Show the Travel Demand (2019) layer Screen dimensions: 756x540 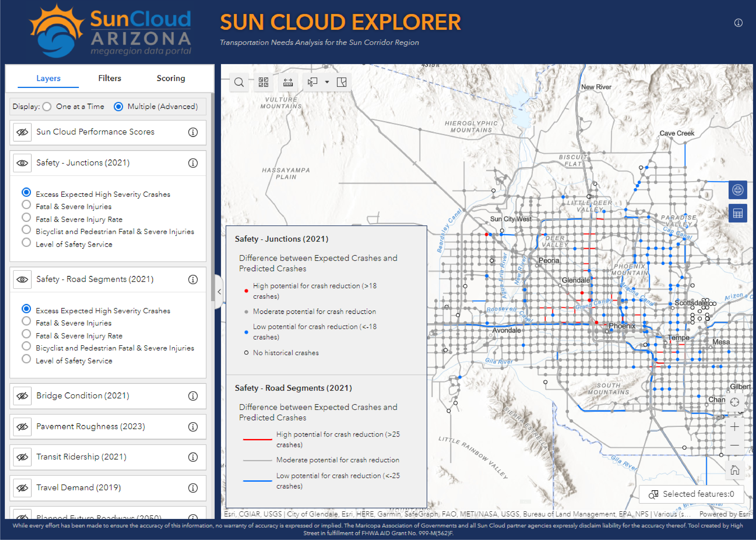(x=22, y=488)
